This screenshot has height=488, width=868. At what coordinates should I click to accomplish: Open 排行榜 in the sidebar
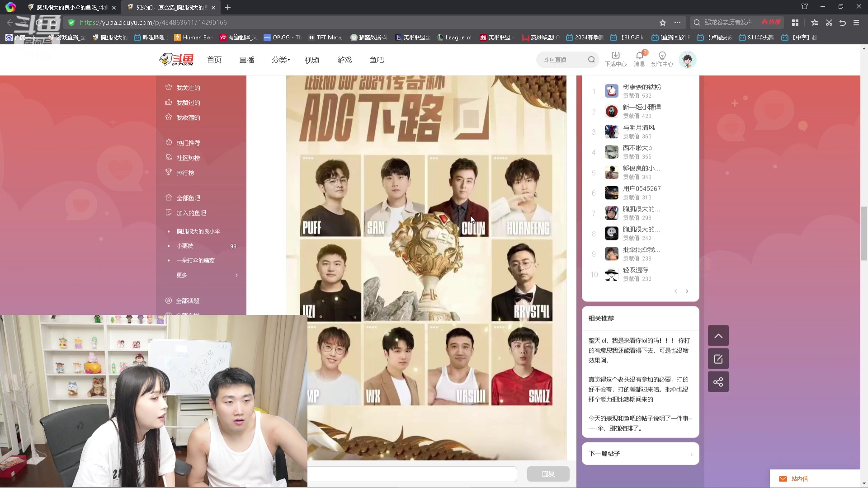(x=180, y=173)
